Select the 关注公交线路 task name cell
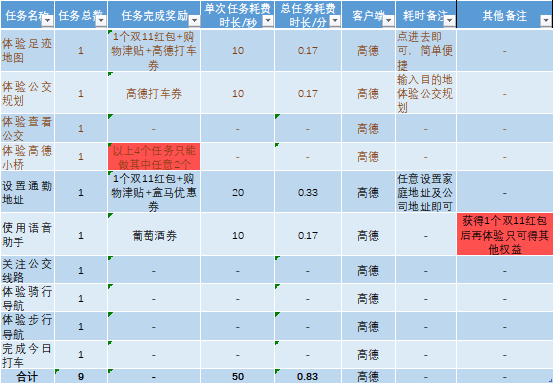The image size is (554, 384). (x=28, y=270)
